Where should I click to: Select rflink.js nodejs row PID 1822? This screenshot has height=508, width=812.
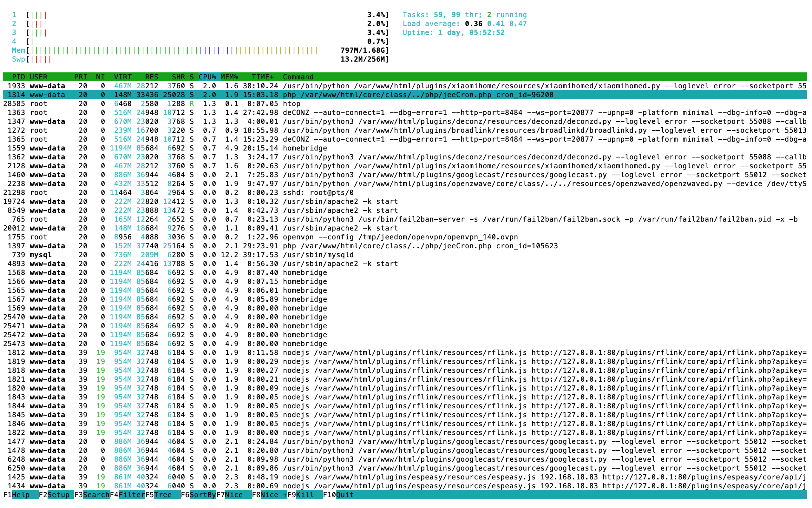pos(405,433)
